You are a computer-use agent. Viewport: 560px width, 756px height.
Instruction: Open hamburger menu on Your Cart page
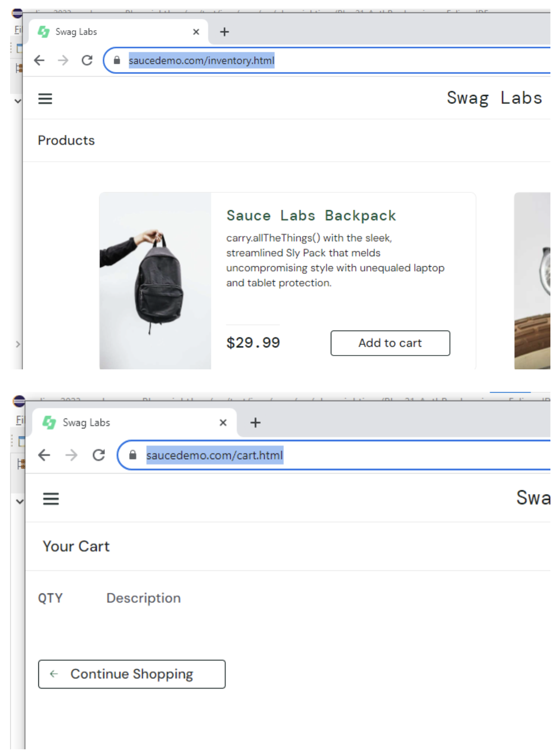(x=51, y=499)
